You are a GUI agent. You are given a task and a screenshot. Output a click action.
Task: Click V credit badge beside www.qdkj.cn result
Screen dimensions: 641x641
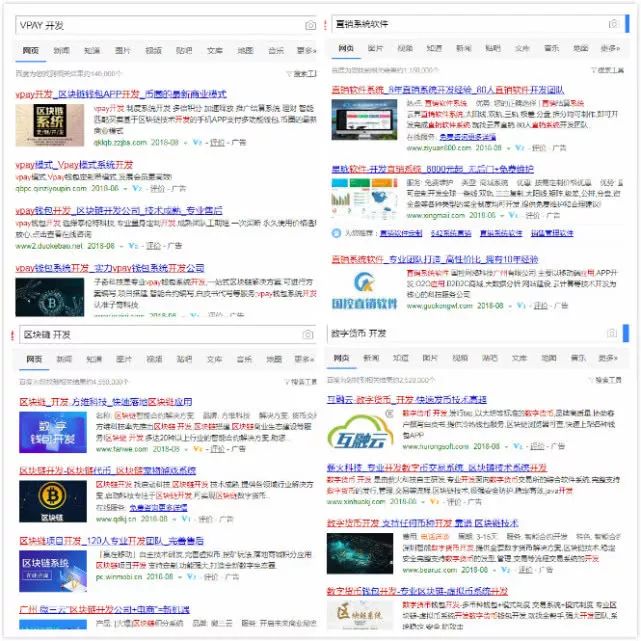point(186,519)
